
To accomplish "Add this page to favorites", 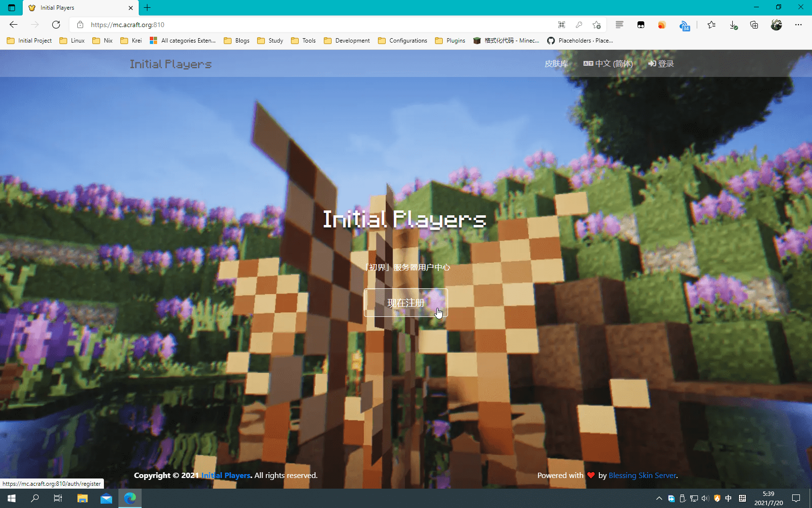I will pyautogui.click(x=597, y=25).
